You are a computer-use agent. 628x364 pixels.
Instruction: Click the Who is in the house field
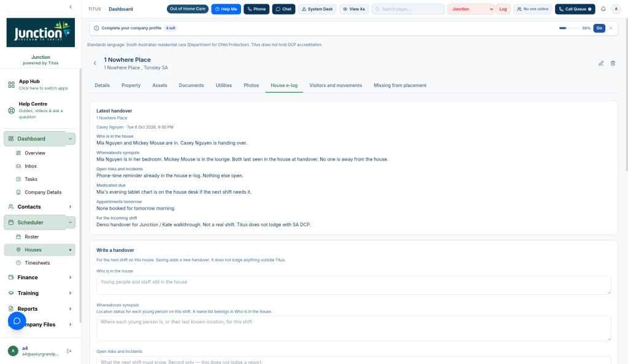pos(354,285)
